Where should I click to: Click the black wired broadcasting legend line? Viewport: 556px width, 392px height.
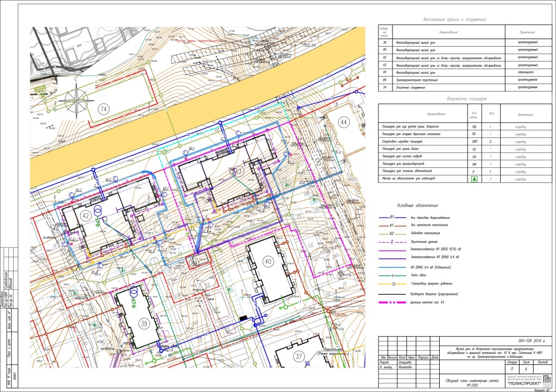point(392,294)
